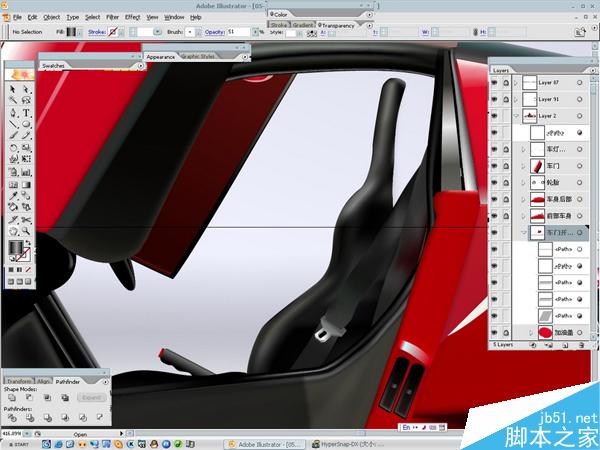The width and height of the screenshot is (600, 450).
Task: Hide Layer 91 via its eye icon
Action: point(494,99)
